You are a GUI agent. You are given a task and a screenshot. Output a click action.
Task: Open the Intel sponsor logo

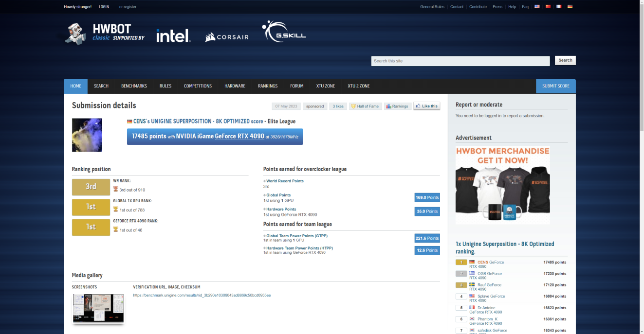[173, 35]
